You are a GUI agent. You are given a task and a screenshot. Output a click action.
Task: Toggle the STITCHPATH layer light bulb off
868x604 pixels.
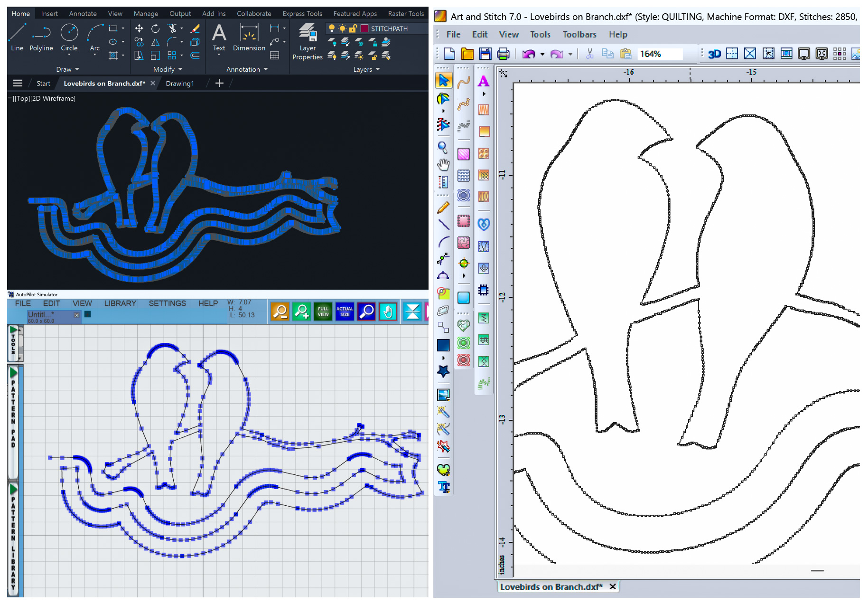click(332, 28)
